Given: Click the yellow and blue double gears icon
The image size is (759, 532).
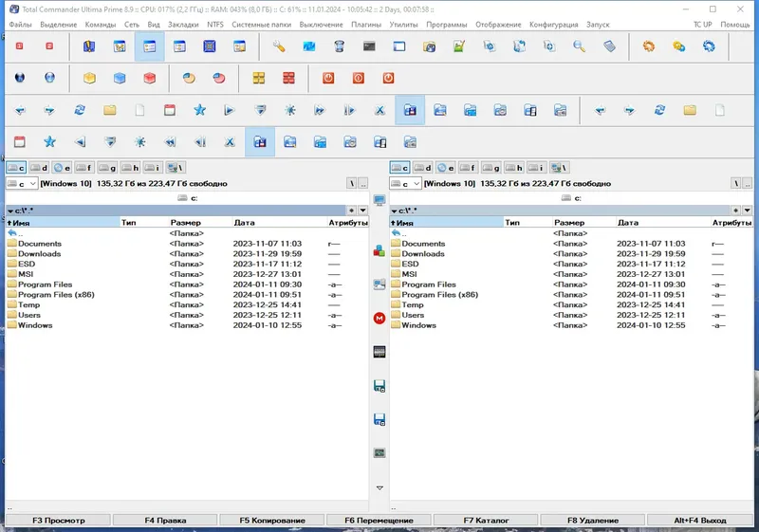Looking at the screenshot, I should point(678,46).
